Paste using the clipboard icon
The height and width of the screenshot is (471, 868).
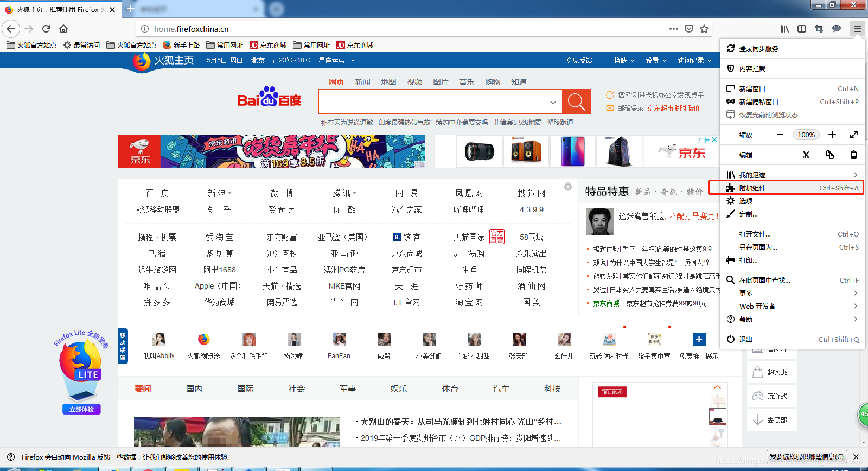point(853,155)
